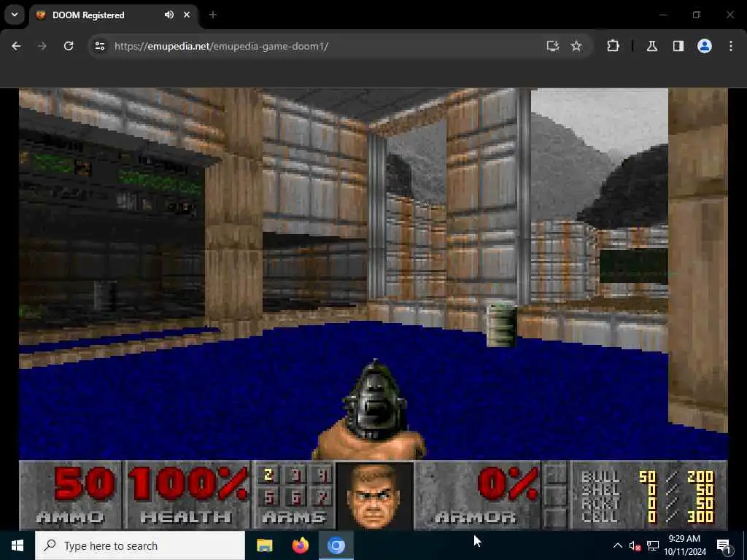Click arms slot number 7
Image resolution: width=747 pixels, height=560 pixels.
click(x=322, y=498)
